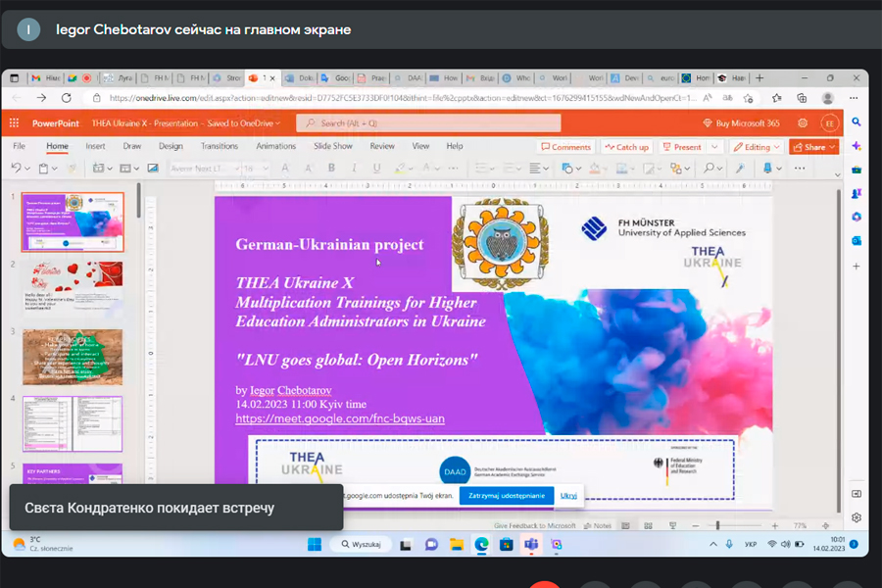Switch to the Animations tab

tap(275, 146)
